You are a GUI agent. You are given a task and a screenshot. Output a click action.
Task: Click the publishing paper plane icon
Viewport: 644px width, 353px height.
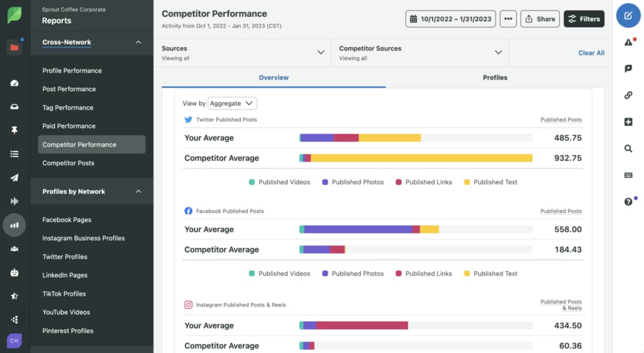14,178
